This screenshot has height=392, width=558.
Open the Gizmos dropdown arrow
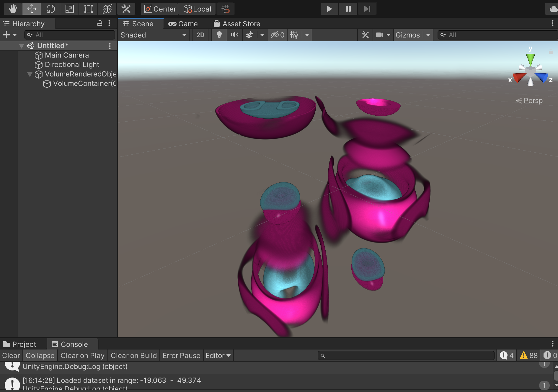pyautogui.click(x=428, y=35)
